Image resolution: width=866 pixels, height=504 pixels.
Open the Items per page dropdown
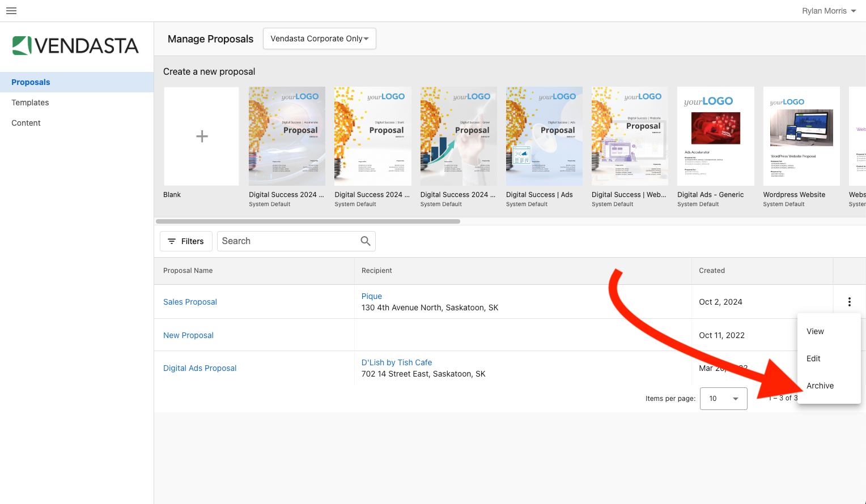click(x=724, y=399)
